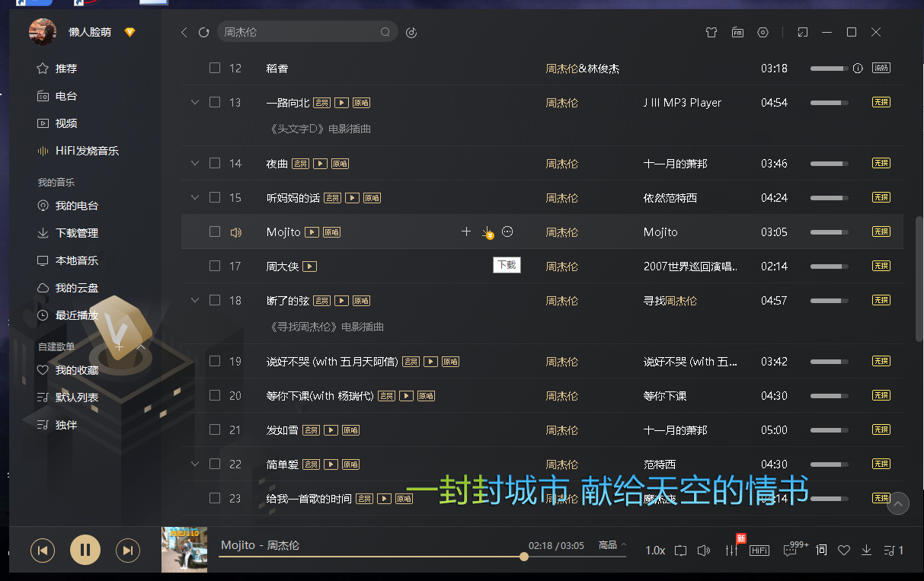
Task: Collapse the 自建歌单 section
Action: pos(141,346)
